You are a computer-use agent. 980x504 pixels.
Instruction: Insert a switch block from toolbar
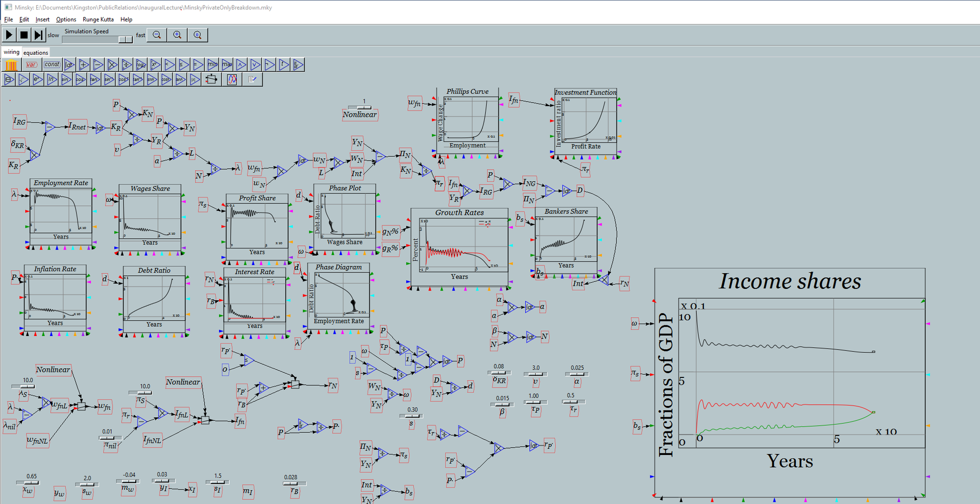pos(211,79)
